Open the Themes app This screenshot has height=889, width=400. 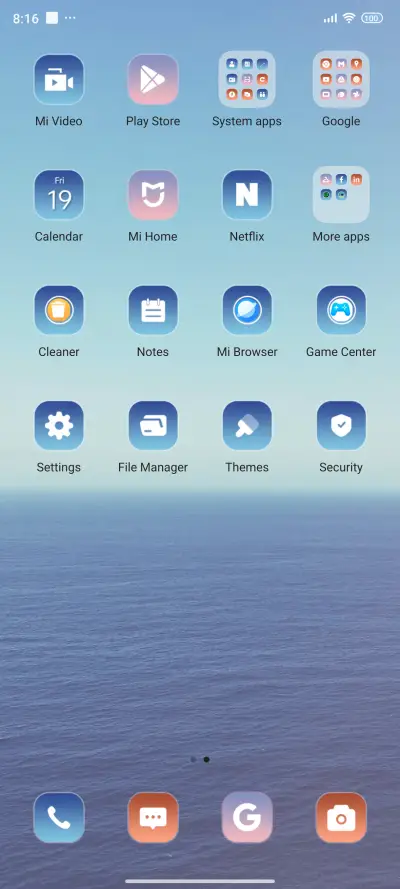coord(247,426)
